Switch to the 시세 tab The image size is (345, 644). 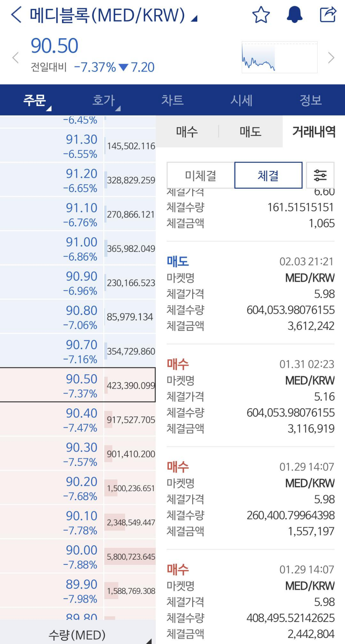click(241, 100)
